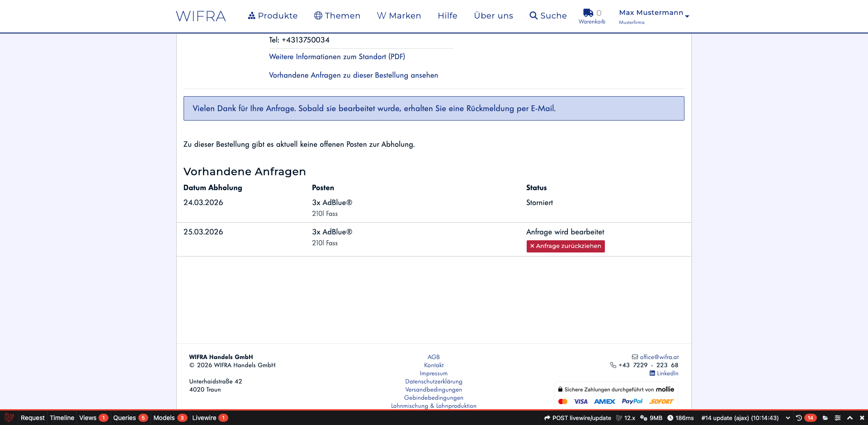The width and height of the screenshot is (868, 425).
Task: Open the Warenkorb truck icon
Action: pos(588,13)
